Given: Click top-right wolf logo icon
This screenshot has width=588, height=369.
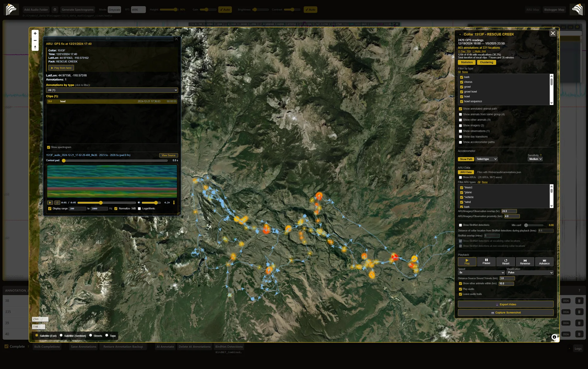Looking at the screenshot, I should click(577, 9).
